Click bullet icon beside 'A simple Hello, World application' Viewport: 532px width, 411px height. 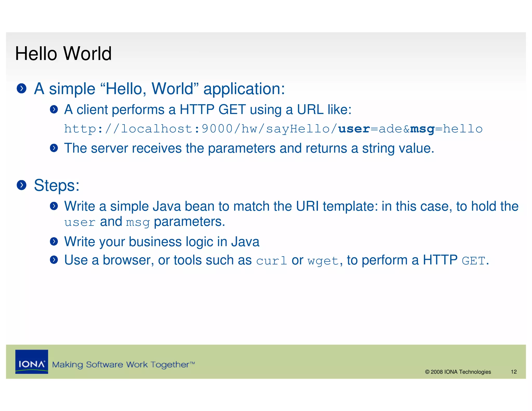22,89
